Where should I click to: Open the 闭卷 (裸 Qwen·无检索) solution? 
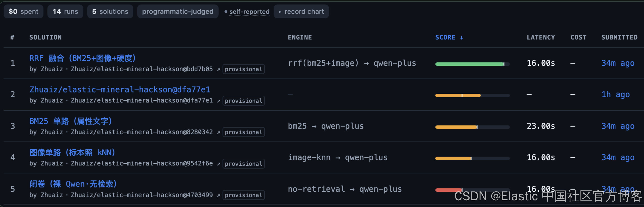tap(73, 184)
